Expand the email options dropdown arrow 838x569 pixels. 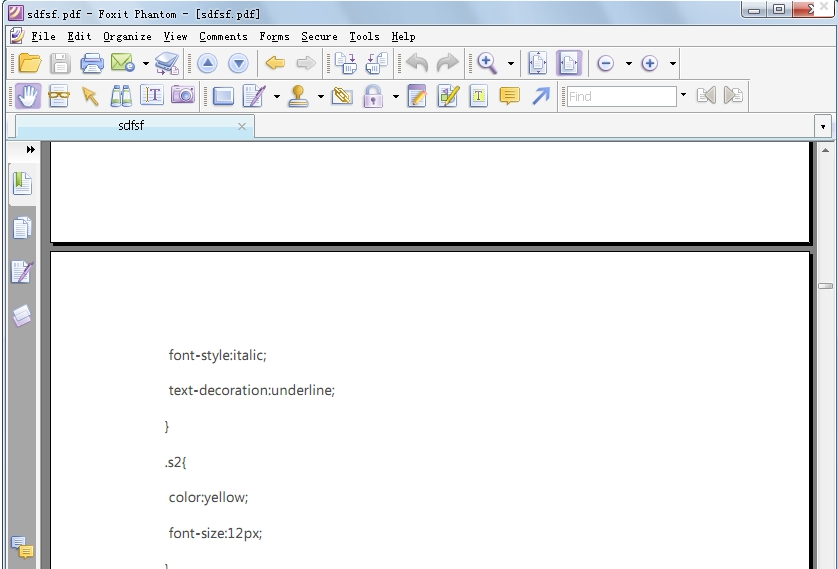[146, 64]
